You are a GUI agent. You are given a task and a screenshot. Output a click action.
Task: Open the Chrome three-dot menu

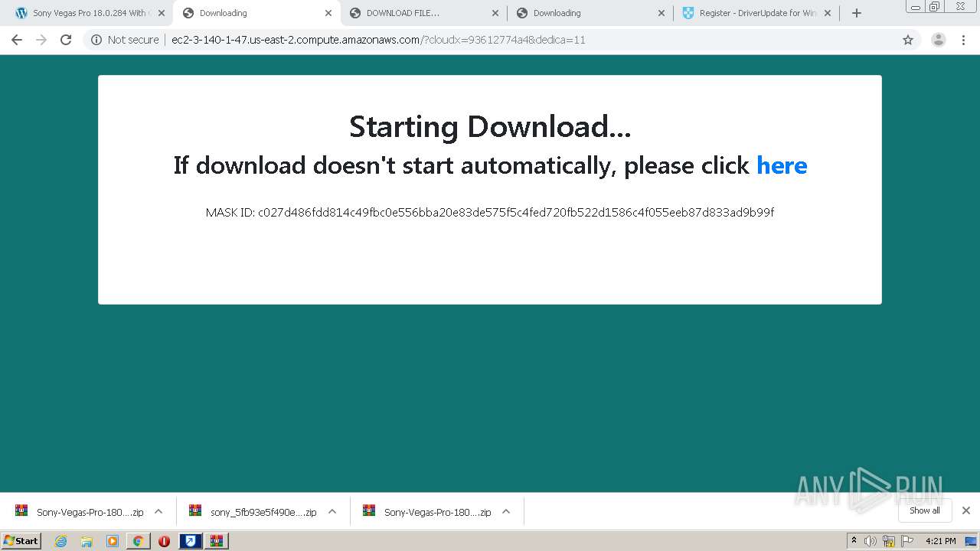point(963,40)
